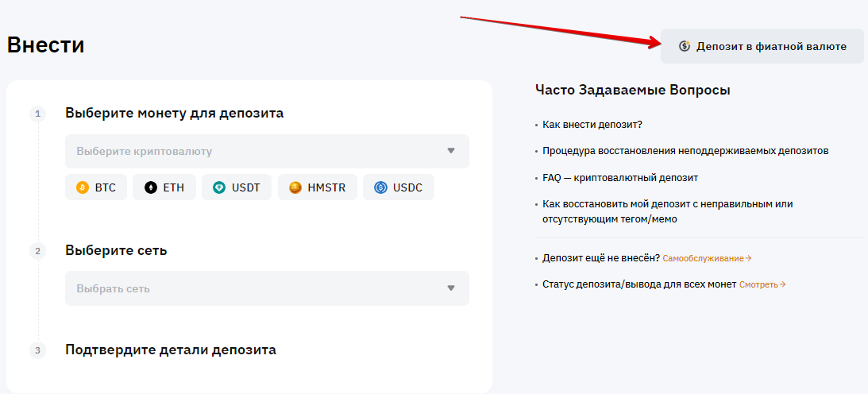Click the Часто Задаваемые Вопросы heading
Viewport: 868px width, 394px height.
633,90
